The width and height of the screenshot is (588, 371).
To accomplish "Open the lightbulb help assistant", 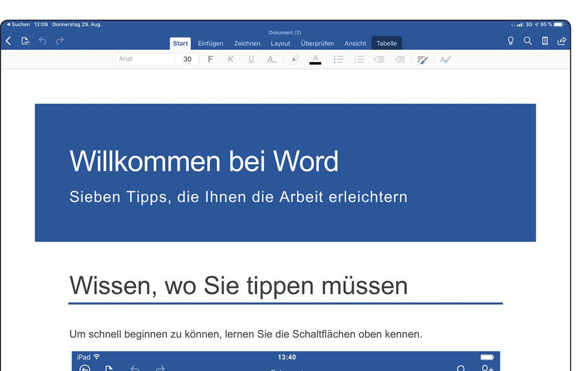I will [x=510, y=41].
